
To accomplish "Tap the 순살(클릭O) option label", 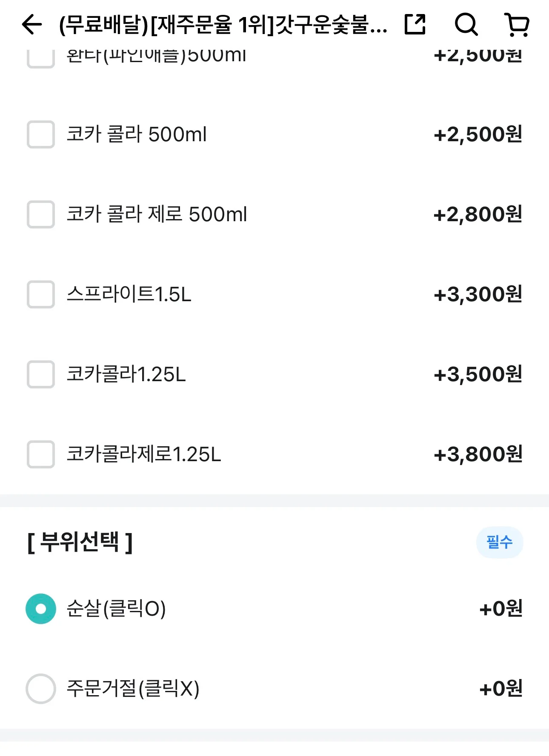I will [x=116, y=609].
